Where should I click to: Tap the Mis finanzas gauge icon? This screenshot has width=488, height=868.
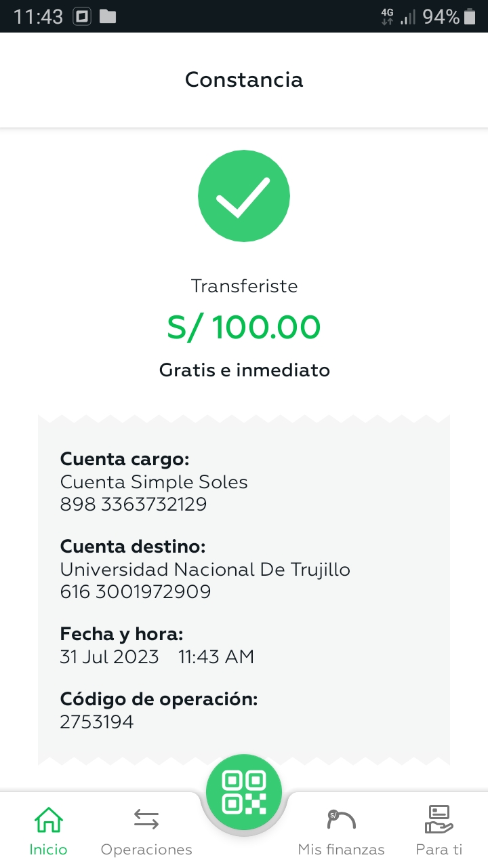coord(341,820)
